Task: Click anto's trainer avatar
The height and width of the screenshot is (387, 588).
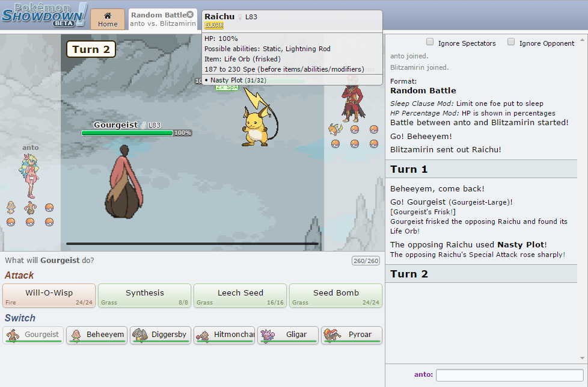Action: (29, 176)
